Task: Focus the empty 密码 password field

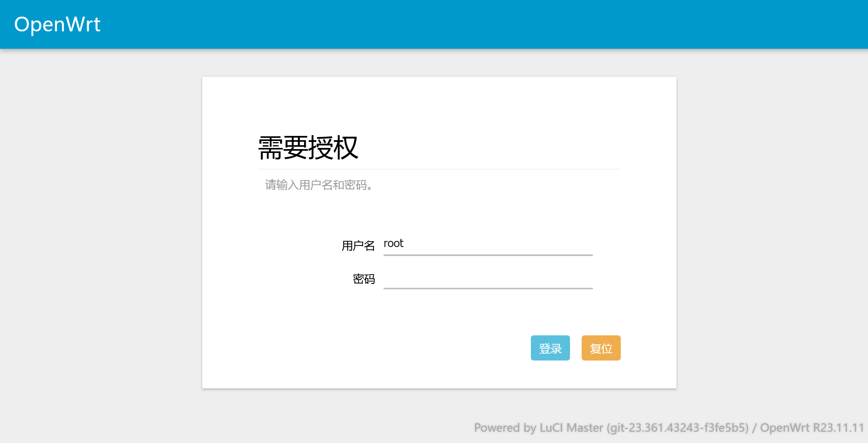Action: pos(488,278)
